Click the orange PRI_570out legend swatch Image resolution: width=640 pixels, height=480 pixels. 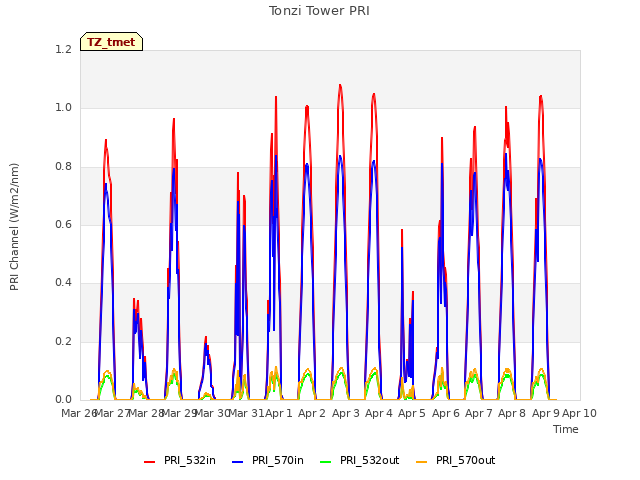click(422, 461)
